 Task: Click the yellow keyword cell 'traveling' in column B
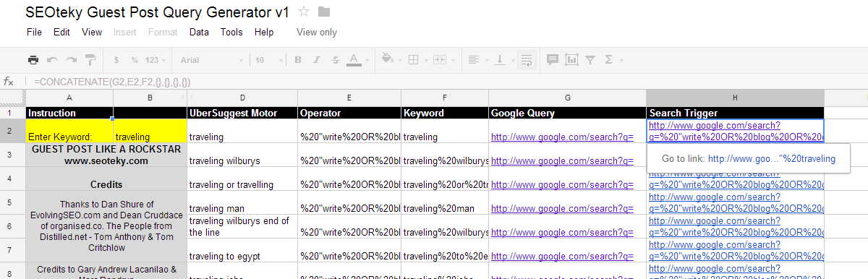coord(150,131)
